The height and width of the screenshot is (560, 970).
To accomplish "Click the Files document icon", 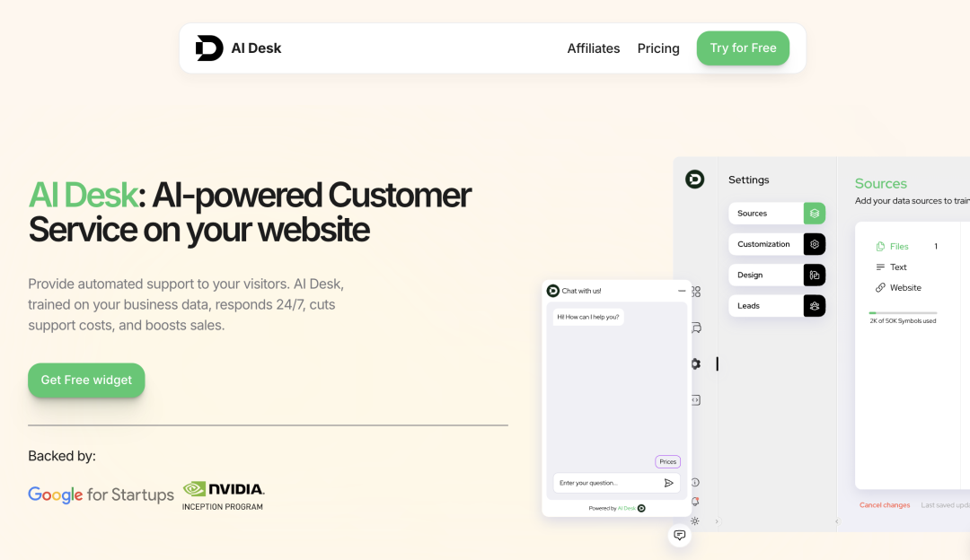I will [880, 247].
